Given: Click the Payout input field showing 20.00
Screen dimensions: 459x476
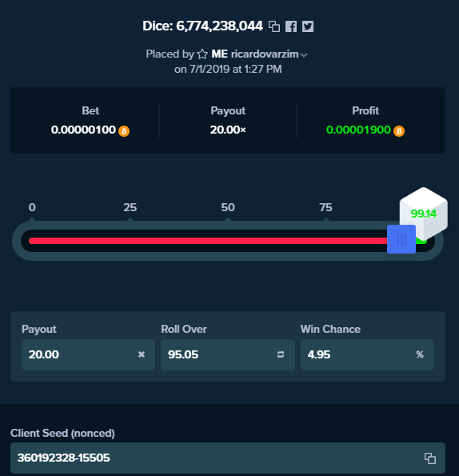Looking at the screenshot, I should [88, 354].
